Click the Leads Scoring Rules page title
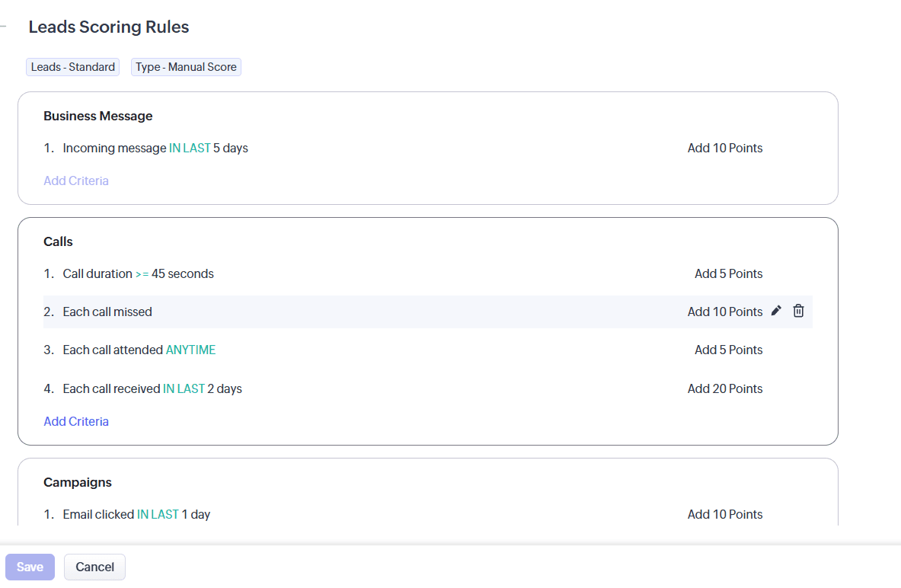The width and height of the screenshot is (901, 588). [109, 27]
